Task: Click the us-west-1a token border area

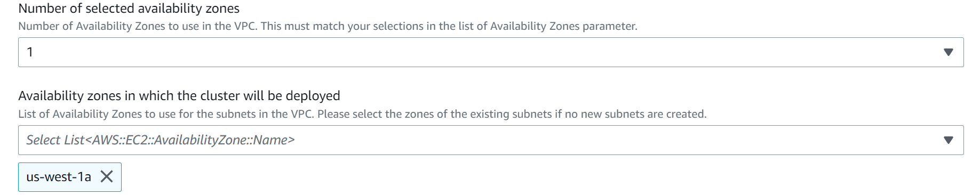Action: tap(70, 177)
